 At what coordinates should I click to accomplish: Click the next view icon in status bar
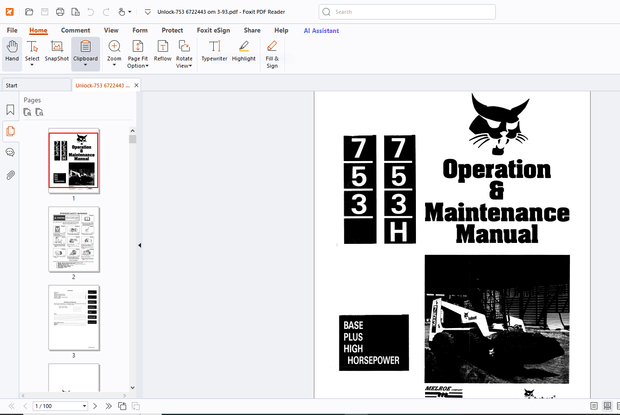click(136, 406)
